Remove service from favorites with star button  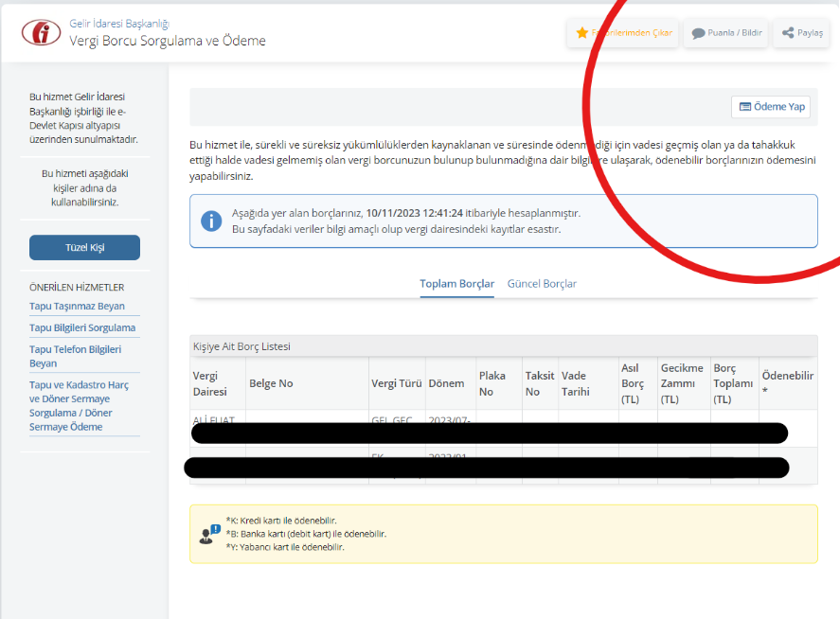pos(624,33)
